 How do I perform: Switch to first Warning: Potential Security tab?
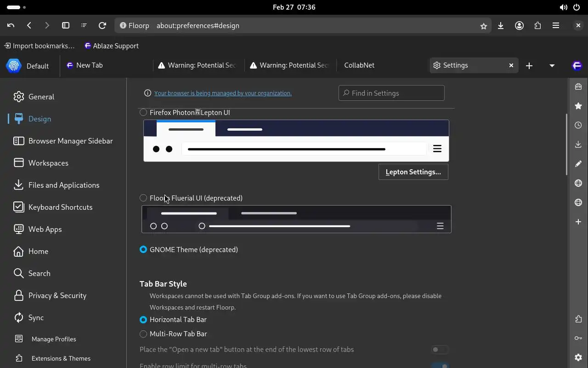(198, 65)
